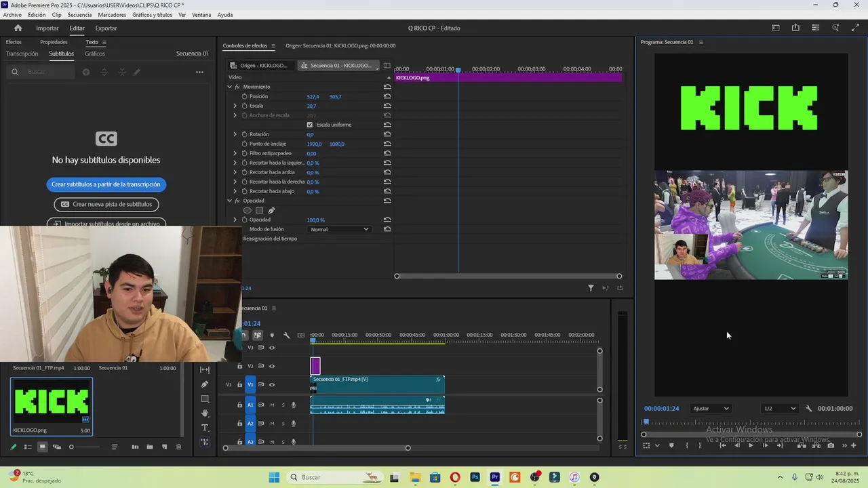The image size is (868, 488).
Task: Select the Type text tool
Action: [205, 428]
